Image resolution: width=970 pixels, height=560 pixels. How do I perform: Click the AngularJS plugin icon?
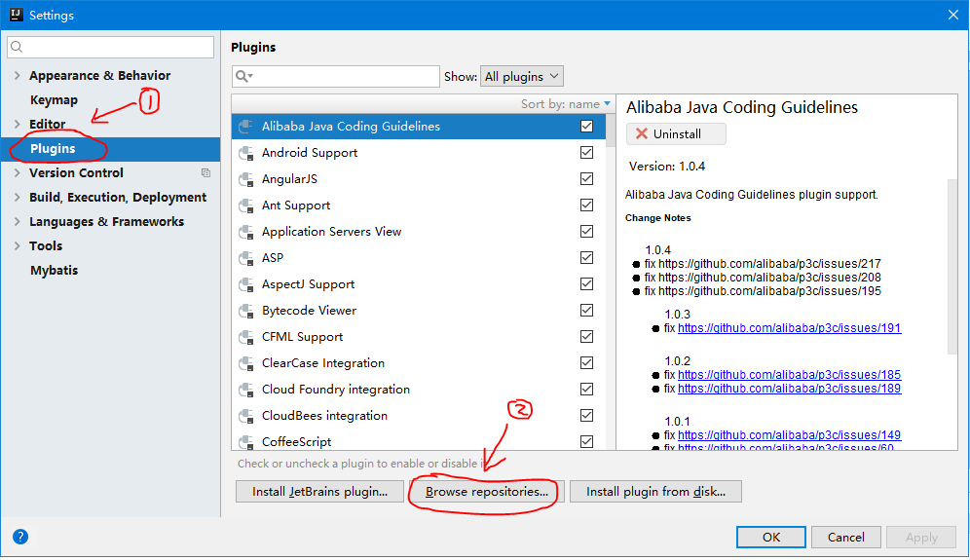tap(246, 179)
